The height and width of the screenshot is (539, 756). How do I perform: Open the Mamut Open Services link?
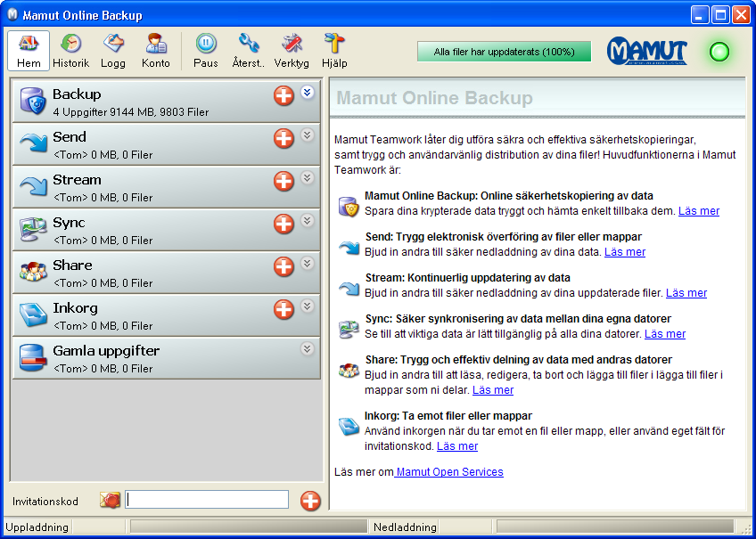[449, 472]
